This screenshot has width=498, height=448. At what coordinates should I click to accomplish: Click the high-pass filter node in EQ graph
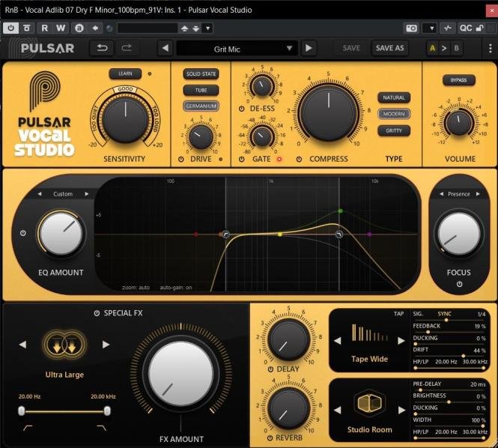pos(226,234)
